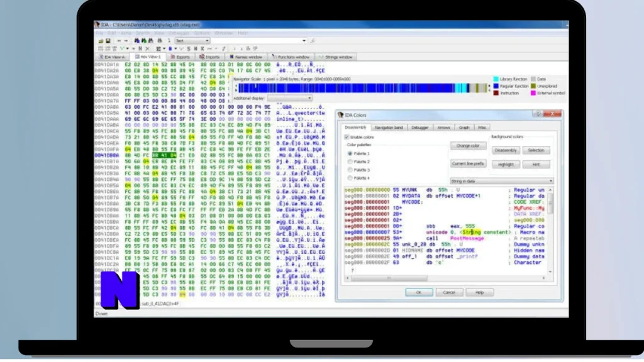
Task: Open the Additional display dropdown
Action: [x=289, y=98]
